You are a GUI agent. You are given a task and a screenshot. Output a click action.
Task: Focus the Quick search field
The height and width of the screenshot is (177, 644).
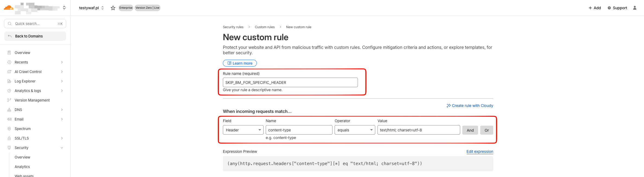point(35,24)
